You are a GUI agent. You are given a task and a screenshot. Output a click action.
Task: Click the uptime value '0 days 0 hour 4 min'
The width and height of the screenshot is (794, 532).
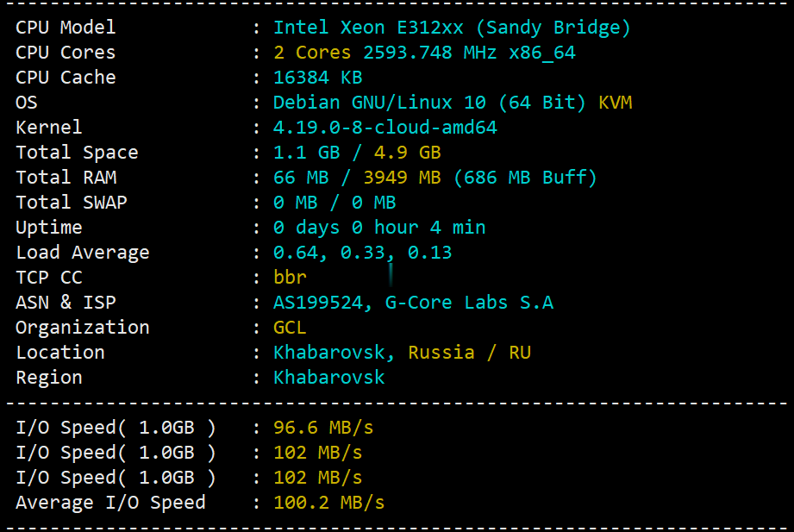coord(379,228)
